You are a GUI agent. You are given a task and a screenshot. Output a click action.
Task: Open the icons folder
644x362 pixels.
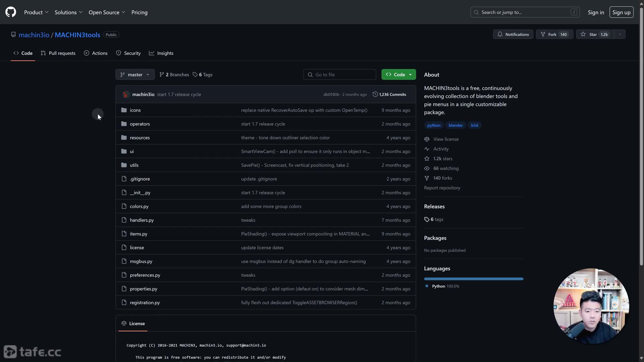point(135,110)
